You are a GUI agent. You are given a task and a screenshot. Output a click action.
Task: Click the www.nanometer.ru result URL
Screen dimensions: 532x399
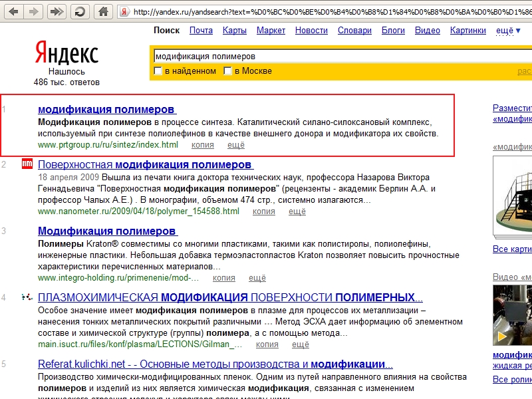pos(138,211)
